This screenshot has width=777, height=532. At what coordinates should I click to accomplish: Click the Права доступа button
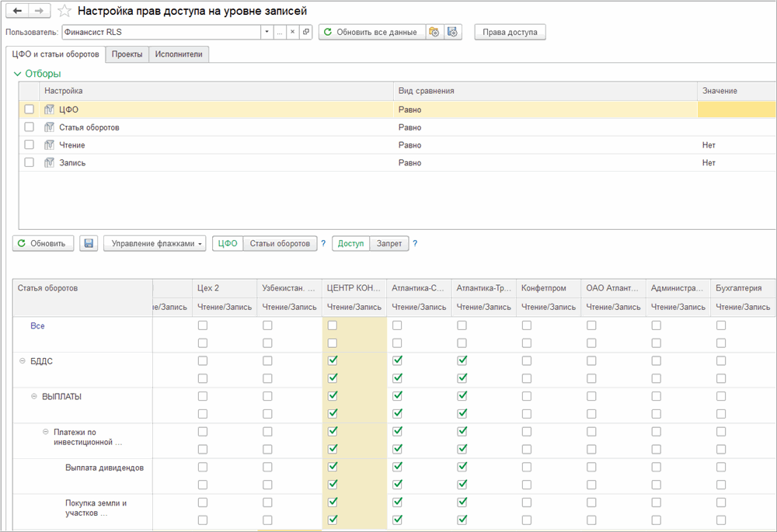[x=510, y=32]
